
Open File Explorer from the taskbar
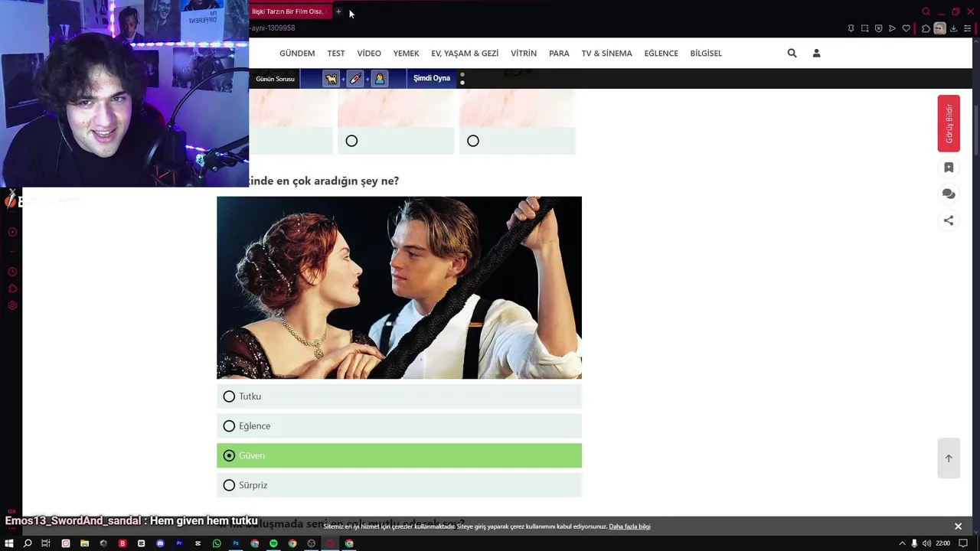click(84, 543)
